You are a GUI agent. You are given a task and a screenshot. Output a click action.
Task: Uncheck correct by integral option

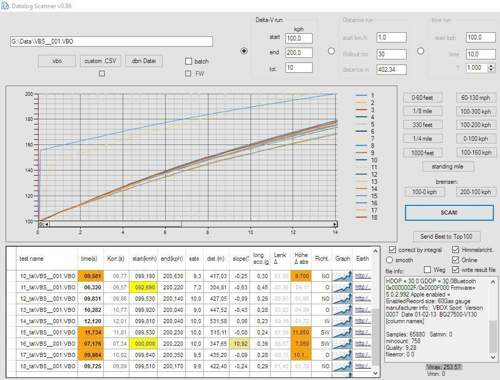pyautogui.click(x=392, y=249)
